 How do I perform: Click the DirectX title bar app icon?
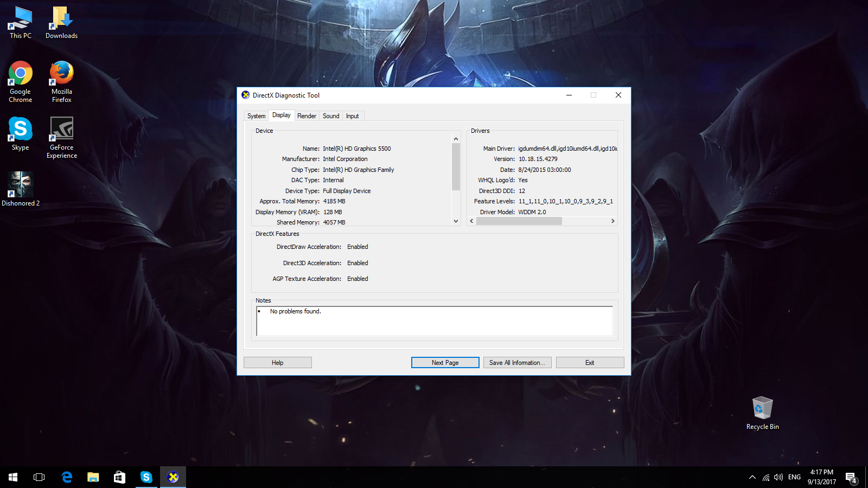pyautogui.click(x=246, y=95)
